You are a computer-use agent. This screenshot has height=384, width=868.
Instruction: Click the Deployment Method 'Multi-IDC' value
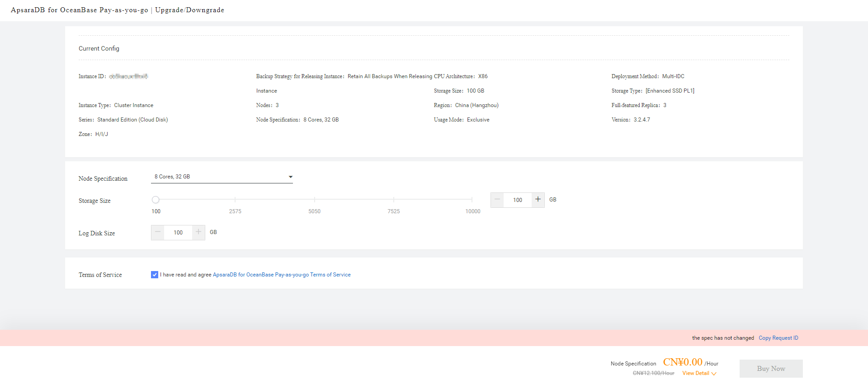point(673,76)
